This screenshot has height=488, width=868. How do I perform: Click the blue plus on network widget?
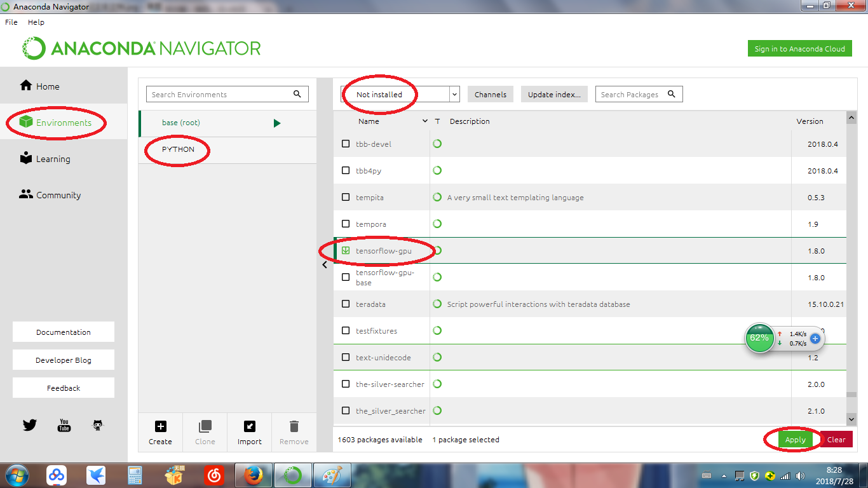click(815, 339)
